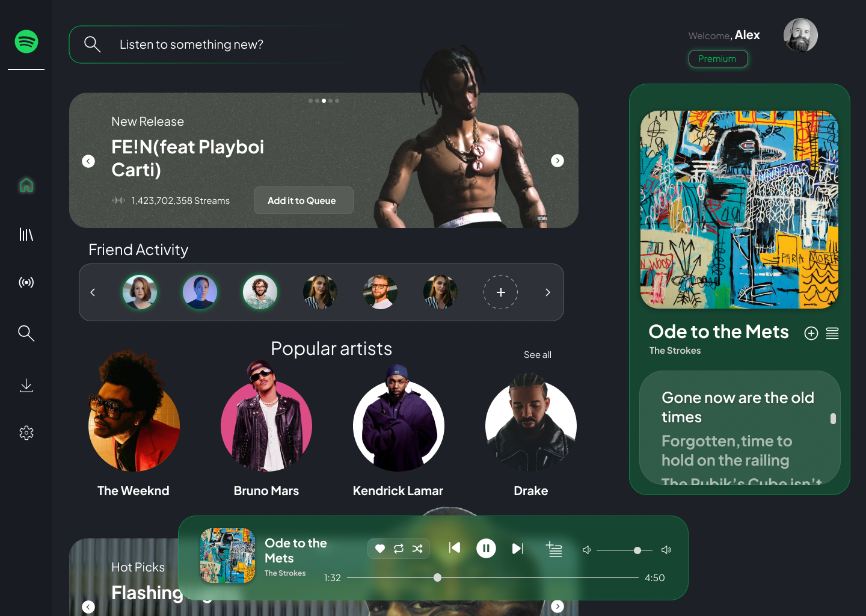This screenshot has width=866, height=616.
Task: Show next slide in Hot Picks banner
Action: pos(557,606)
